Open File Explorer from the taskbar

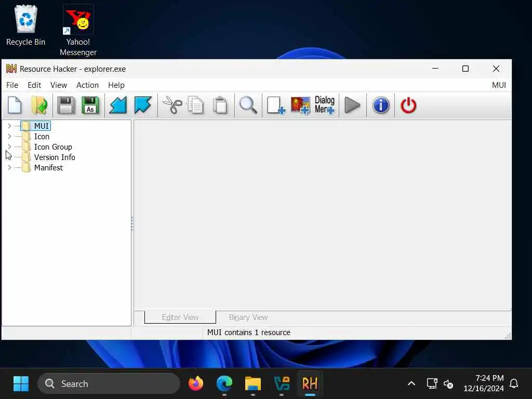click(253, 384)
